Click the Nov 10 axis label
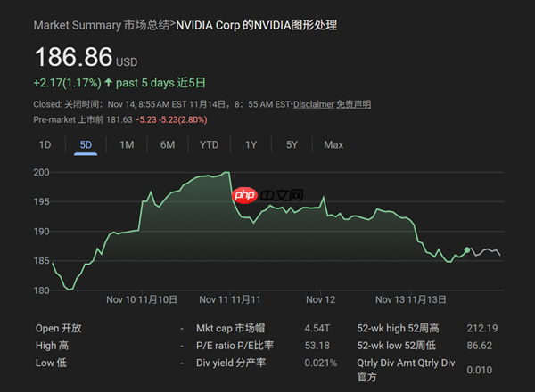The height and width of the screenshot is (392, 535). tap(142, 299)
